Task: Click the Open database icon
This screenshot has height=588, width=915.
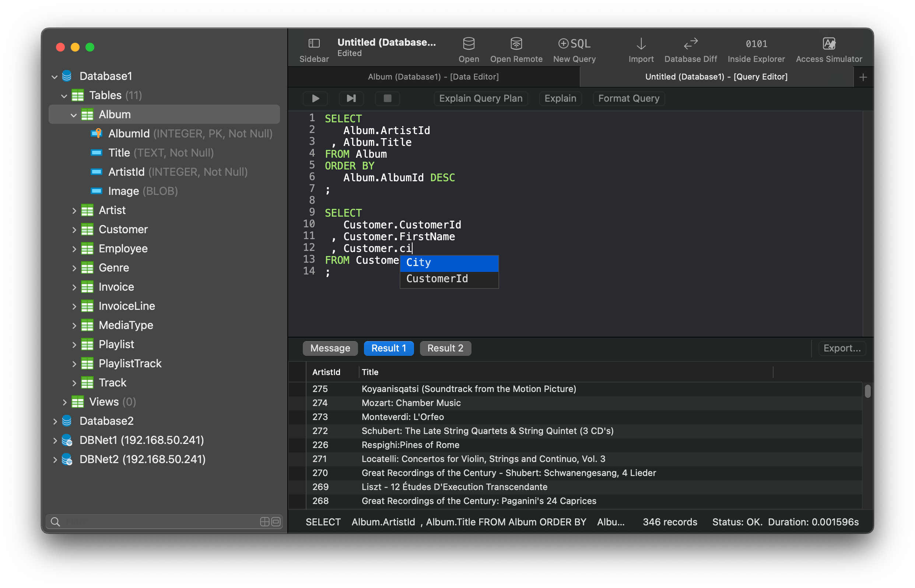Action: (469, 43)
